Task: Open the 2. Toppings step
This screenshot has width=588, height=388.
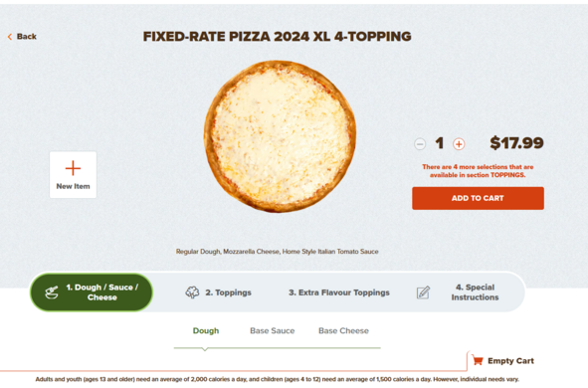Action: 219,292
